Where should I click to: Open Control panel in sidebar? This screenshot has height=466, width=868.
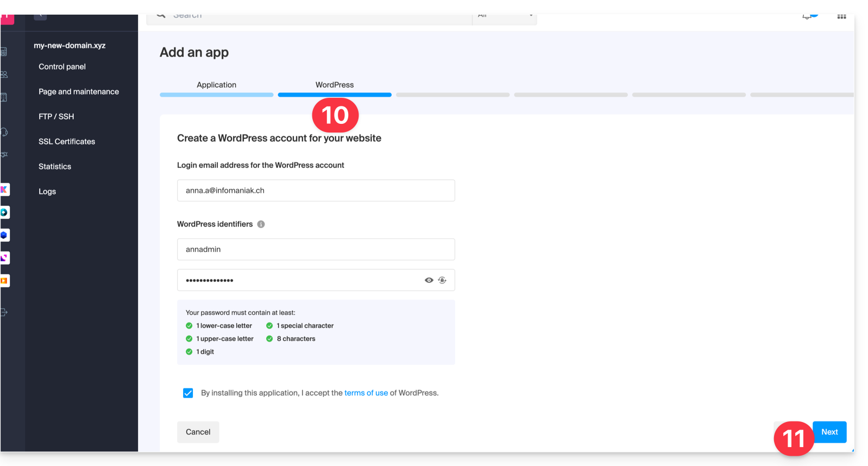coord(62,67)
